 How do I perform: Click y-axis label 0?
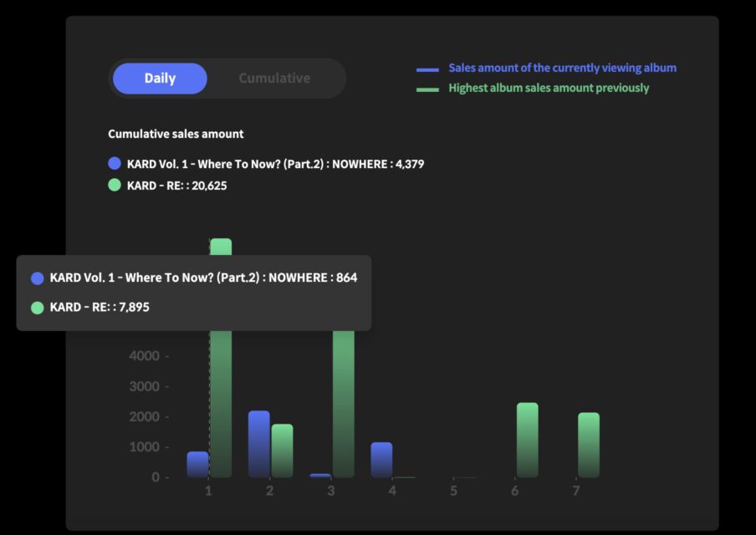(156, 477)
